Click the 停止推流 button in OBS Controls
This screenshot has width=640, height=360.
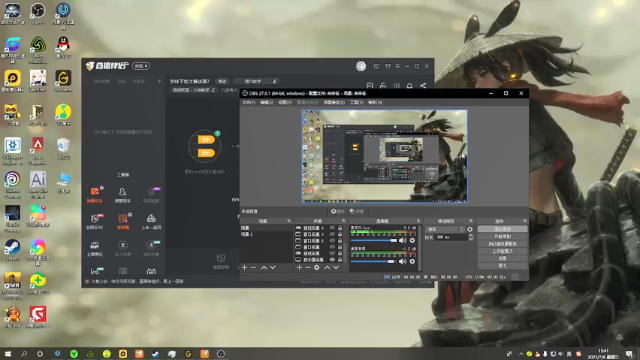pyautogui.click(x=502, y=229)
